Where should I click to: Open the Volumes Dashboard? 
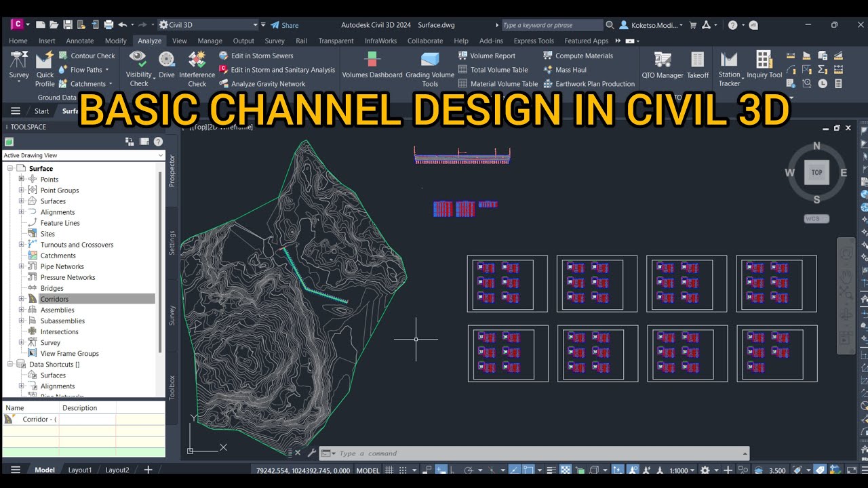pyautogui.click(x=372, y=66)
